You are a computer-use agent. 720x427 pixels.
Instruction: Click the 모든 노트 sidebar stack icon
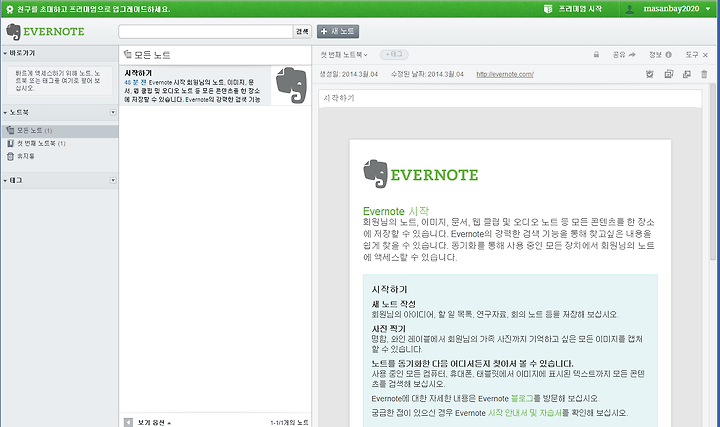(x=10, y=130)
